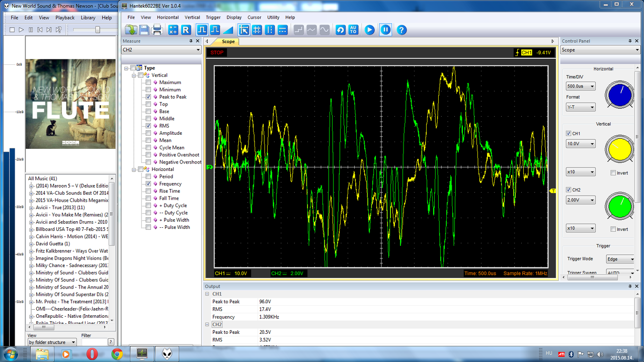Select the cursor pointer tool icon

tap(244, 30)
